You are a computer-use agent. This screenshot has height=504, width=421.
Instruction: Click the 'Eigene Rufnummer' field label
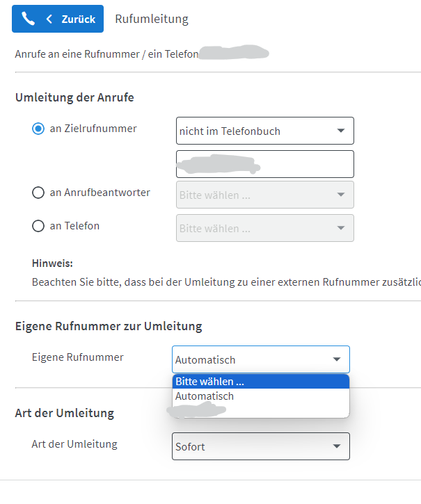[x=78, y=357]
